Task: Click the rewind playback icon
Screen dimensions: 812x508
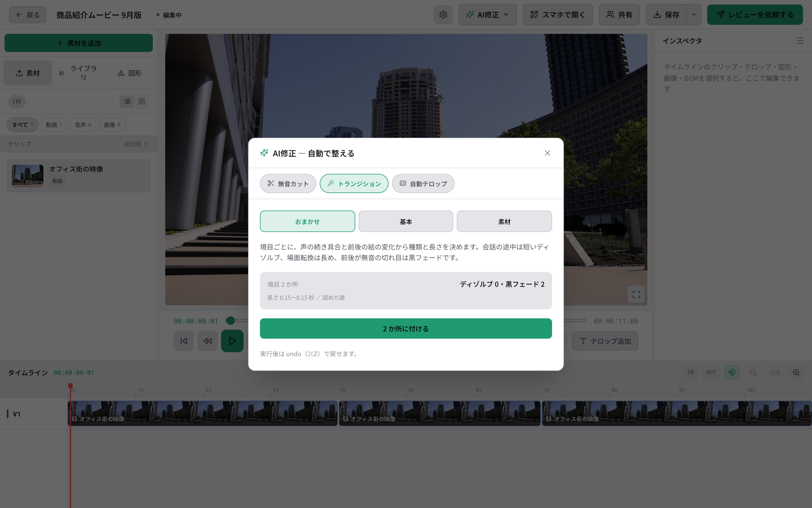Action: pos(207,341)
